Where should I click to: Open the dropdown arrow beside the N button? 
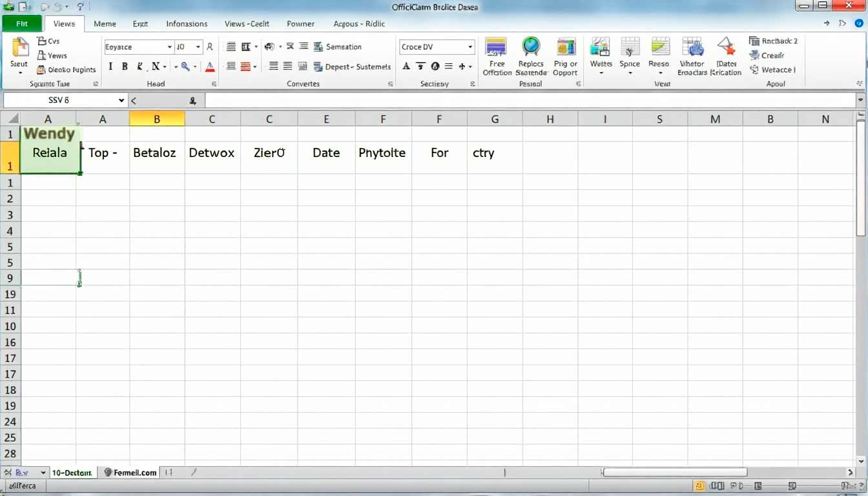click(x=165, y=67)
